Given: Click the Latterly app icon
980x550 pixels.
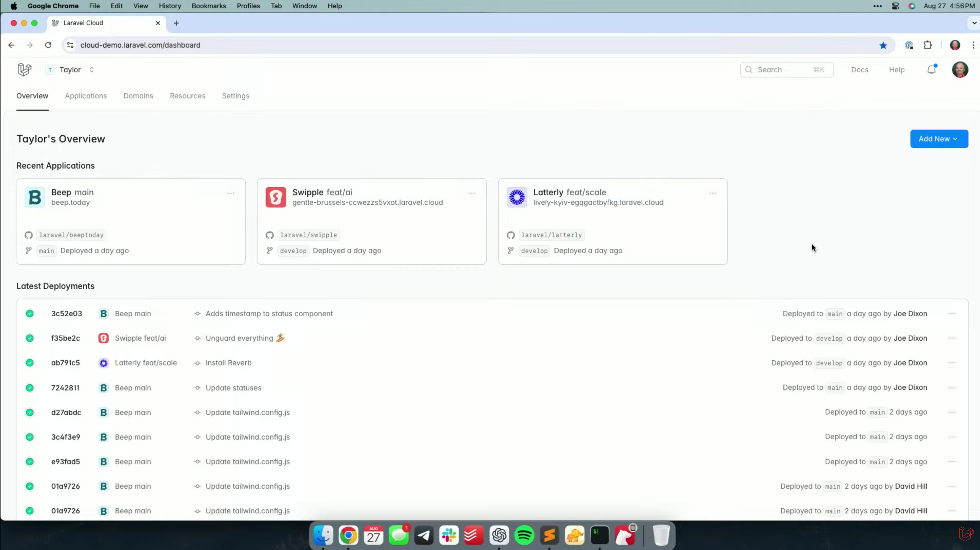Looking at the screenshot, I should tap(517, 197).
